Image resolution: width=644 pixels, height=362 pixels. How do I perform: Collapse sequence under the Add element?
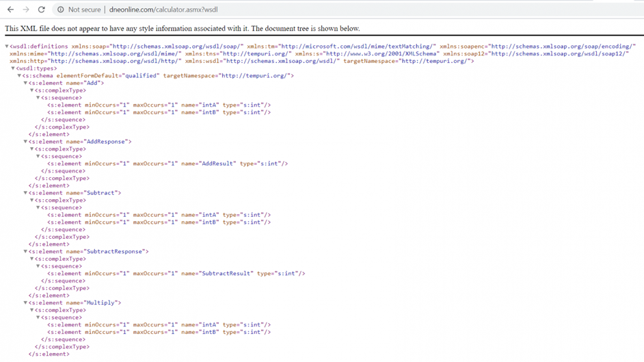coord(38,98)
